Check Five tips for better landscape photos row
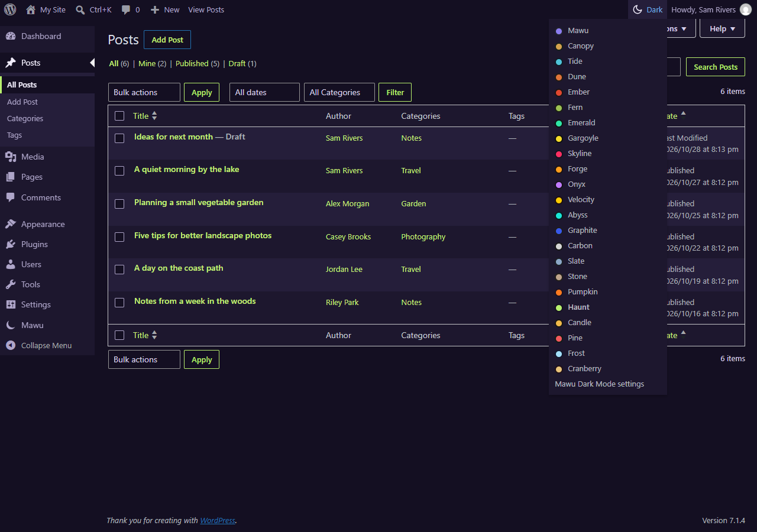Viewport: 757px width, 532px height. pyautogui.click(x=119, y=236)
